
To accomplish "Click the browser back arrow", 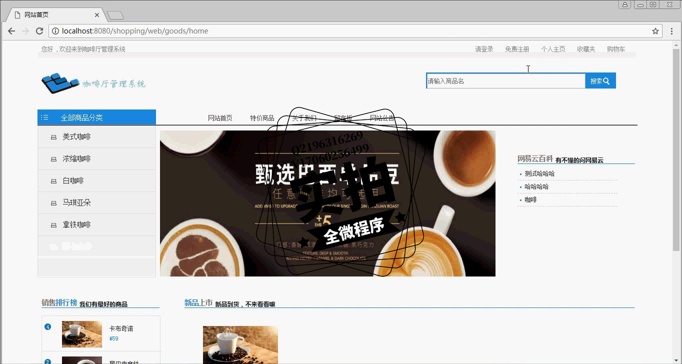I will (x=11, y=31).
